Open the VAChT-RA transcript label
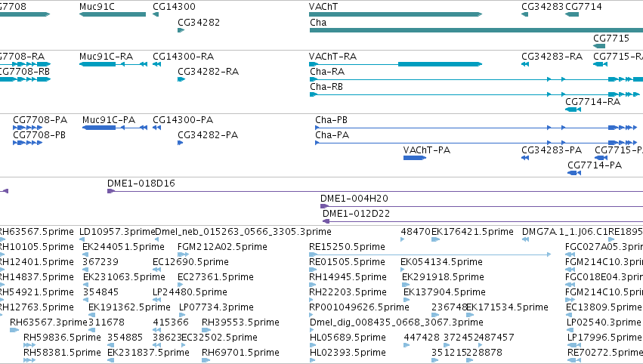 click(x=332, y=57)
